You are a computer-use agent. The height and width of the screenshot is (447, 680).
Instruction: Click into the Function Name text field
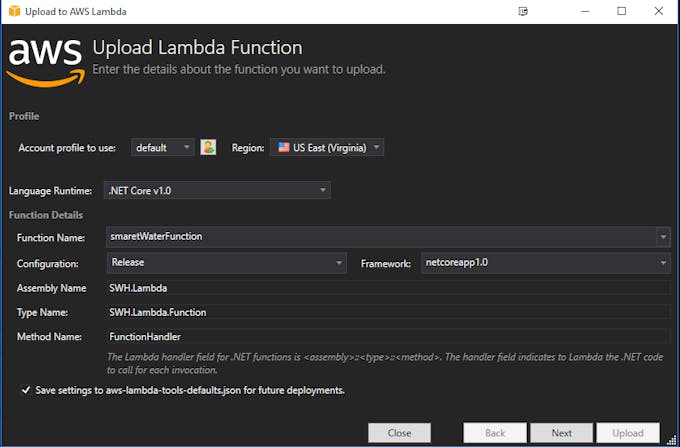381,237
